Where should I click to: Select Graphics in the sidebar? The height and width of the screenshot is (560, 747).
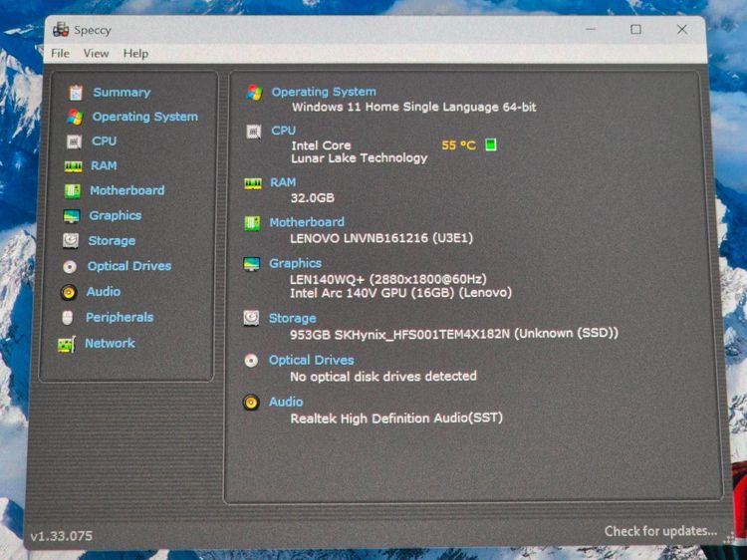pyautogui.click(x=116, y=215)
